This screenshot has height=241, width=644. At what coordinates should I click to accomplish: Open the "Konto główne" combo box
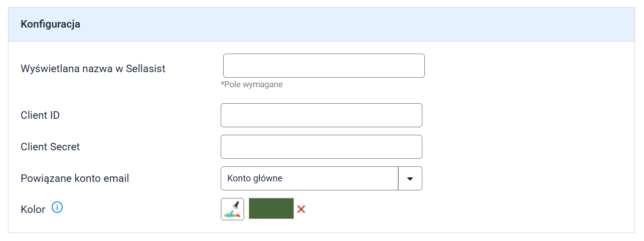click(x=309, y=178)
